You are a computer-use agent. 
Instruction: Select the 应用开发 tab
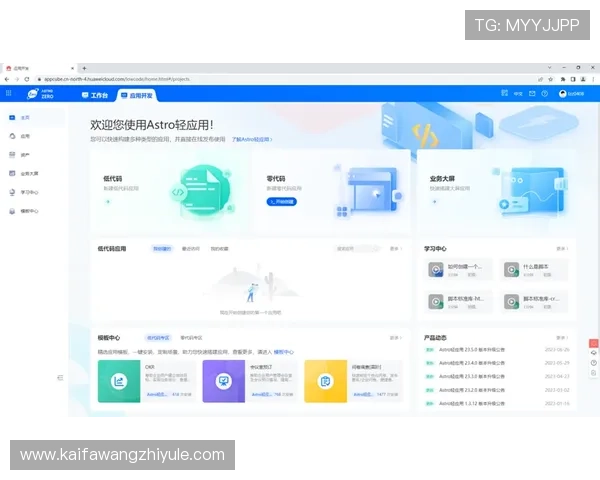[x=137, y=95]
